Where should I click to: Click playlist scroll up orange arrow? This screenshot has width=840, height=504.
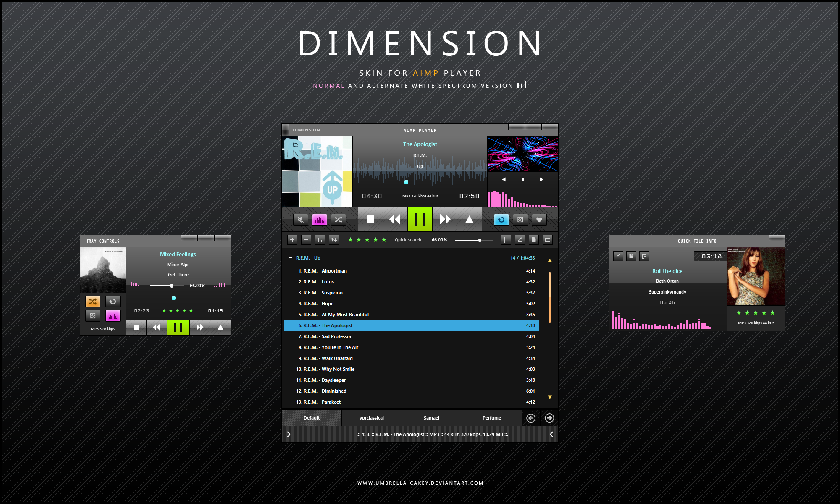click(550, 261)
